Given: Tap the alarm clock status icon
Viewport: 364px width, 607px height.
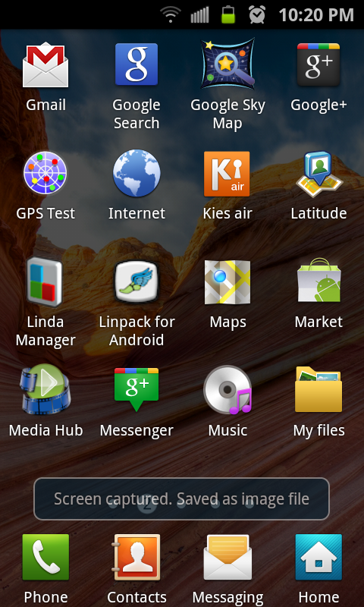Looking at the screenshot, I should click(257, 14).
